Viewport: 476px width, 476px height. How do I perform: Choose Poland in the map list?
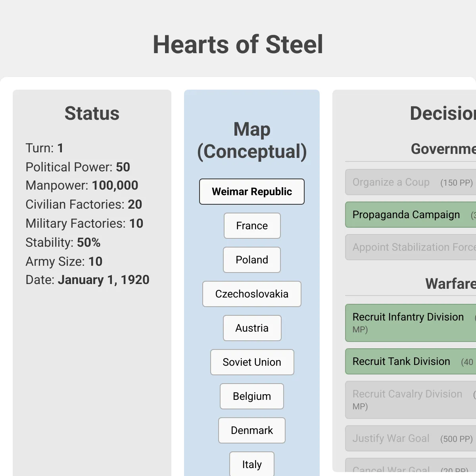point(252,260)
